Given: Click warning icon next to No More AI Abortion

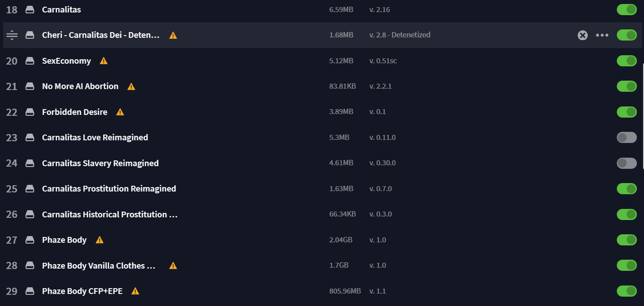Looking at the screenshot, I should click(131, 86).
